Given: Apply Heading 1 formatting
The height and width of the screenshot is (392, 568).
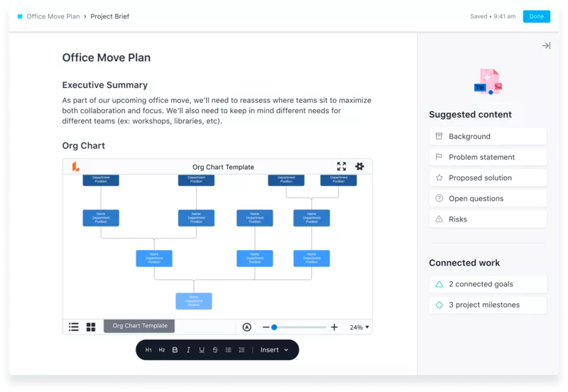Looking at the screenshot, I should [x=148, y=350].
